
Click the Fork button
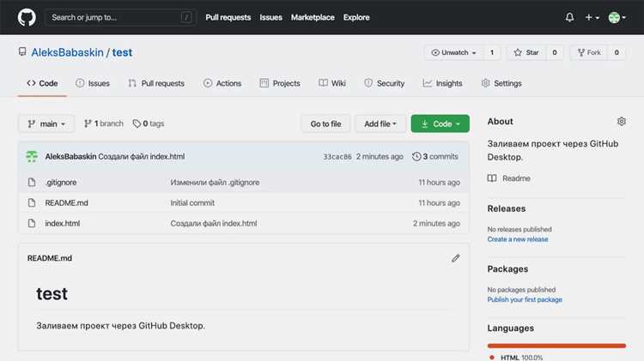point(589,52)
